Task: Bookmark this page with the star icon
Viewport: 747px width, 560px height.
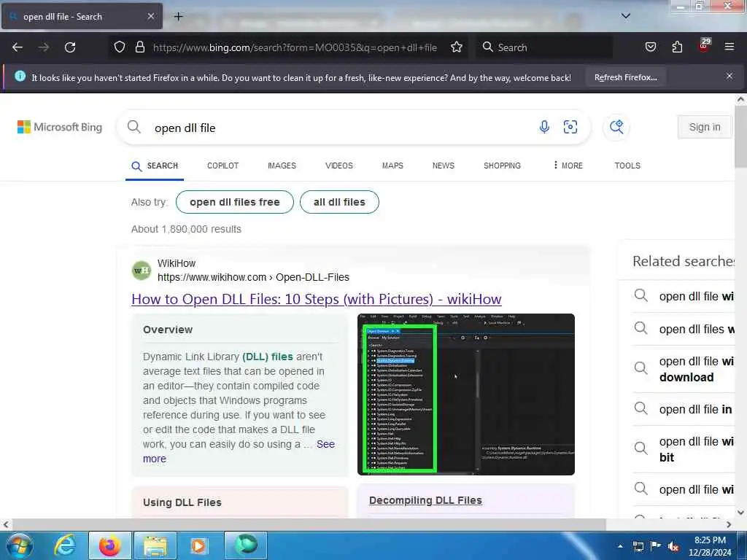Action: pos(457,47)
